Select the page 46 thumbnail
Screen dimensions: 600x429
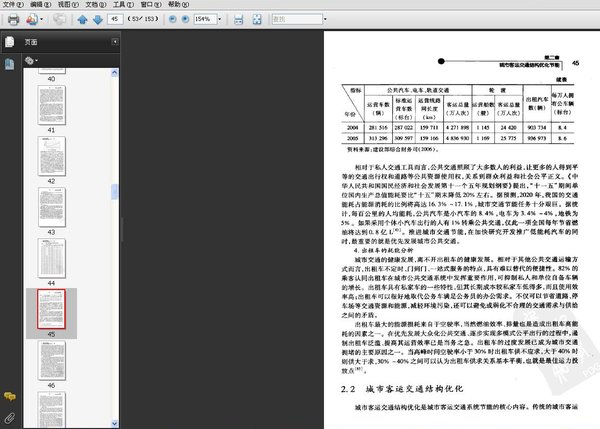tap(52, 360)
